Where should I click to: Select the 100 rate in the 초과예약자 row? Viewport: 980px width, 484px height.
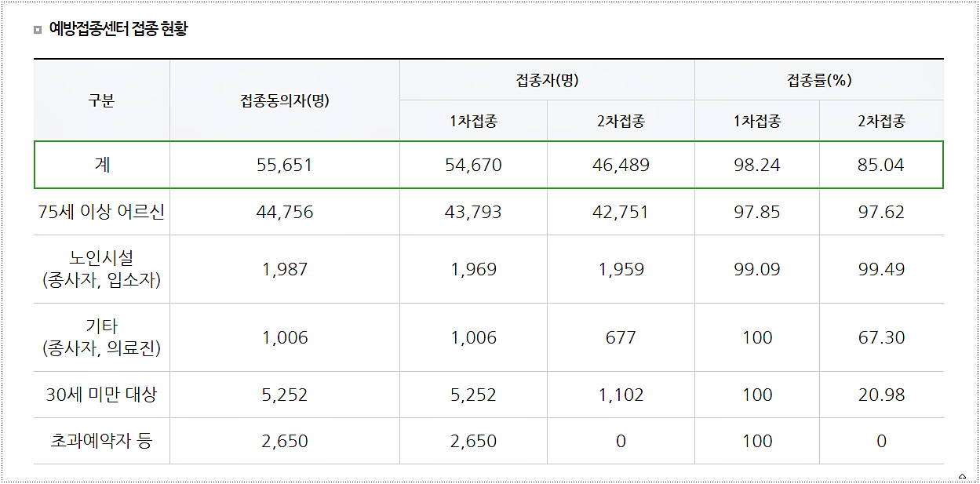(x=757, y=442)
